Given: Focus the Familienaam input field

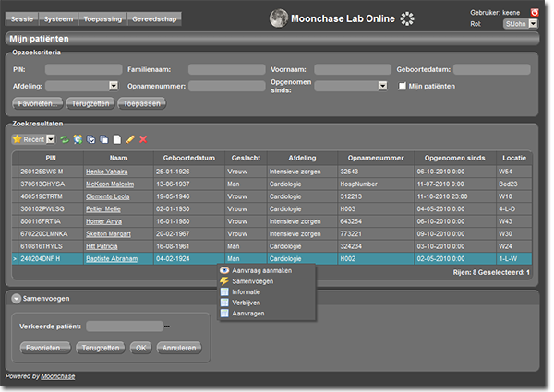Looking at the screenshot, I should 227,69.
